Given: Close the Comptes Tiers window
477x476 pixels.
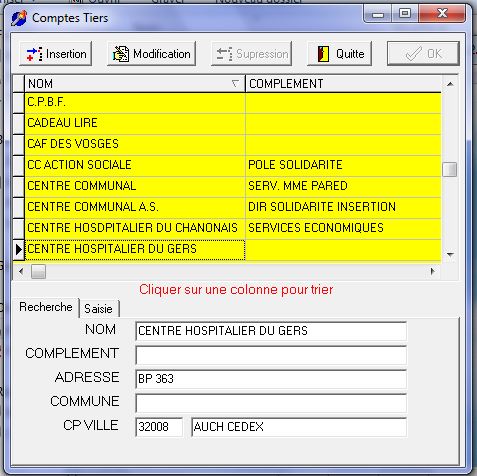Looking at the screenshot, I should click(x=442, y=14).
